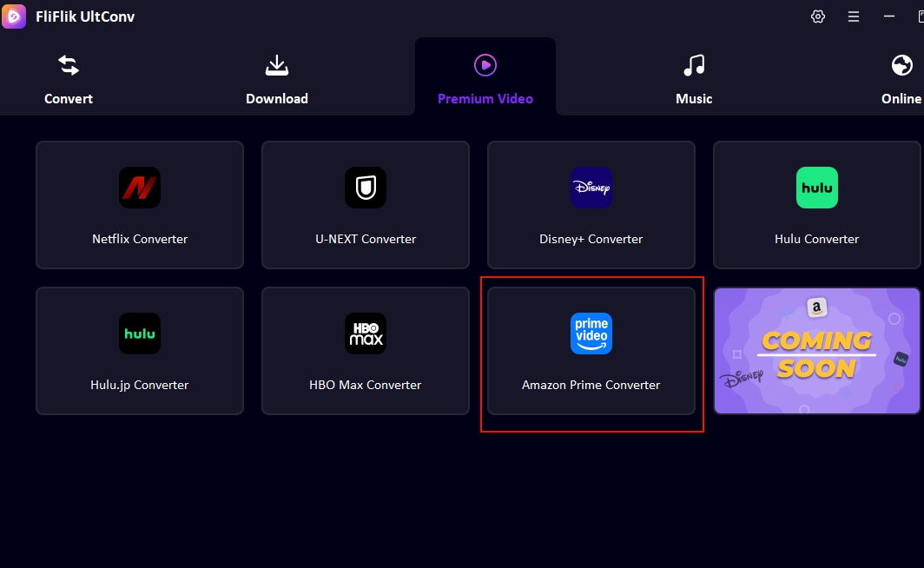Select the Premium Video tab
This screenshot has height=568, width=924.
pos(485,76)
